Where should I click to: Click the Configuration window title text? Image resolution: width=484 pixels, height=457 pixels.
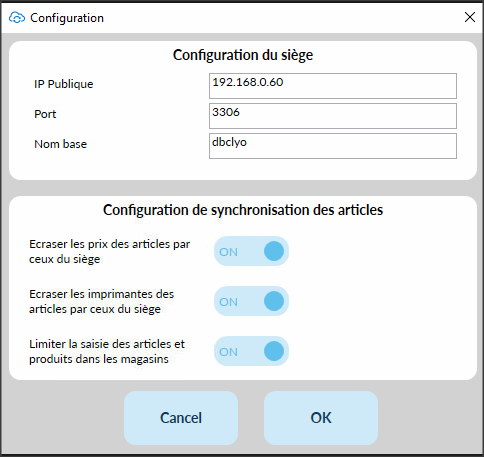[67, 18]
